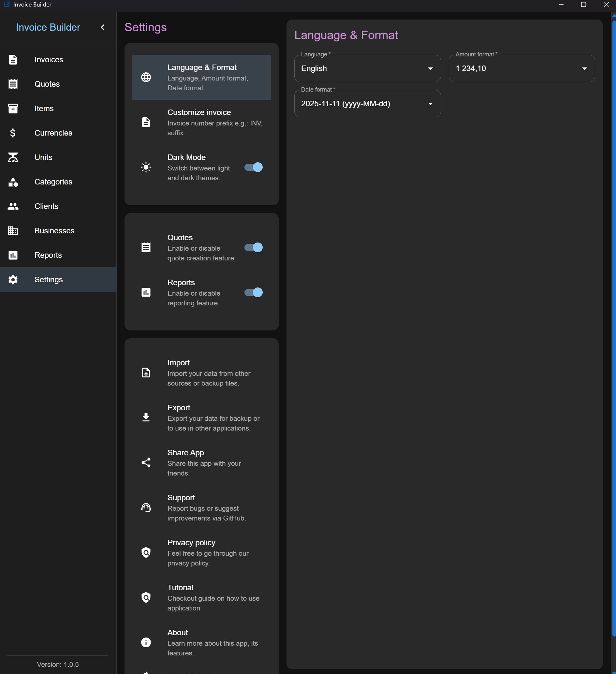
Task: Open Clients in the sidebar menu
Action: [x=58, y=206]
